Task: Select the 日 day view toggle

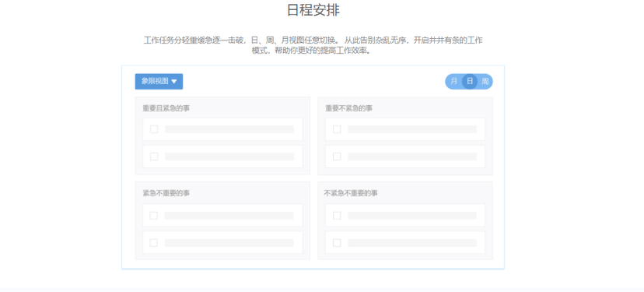Action: pyautogui.click(x=470, y=82)
